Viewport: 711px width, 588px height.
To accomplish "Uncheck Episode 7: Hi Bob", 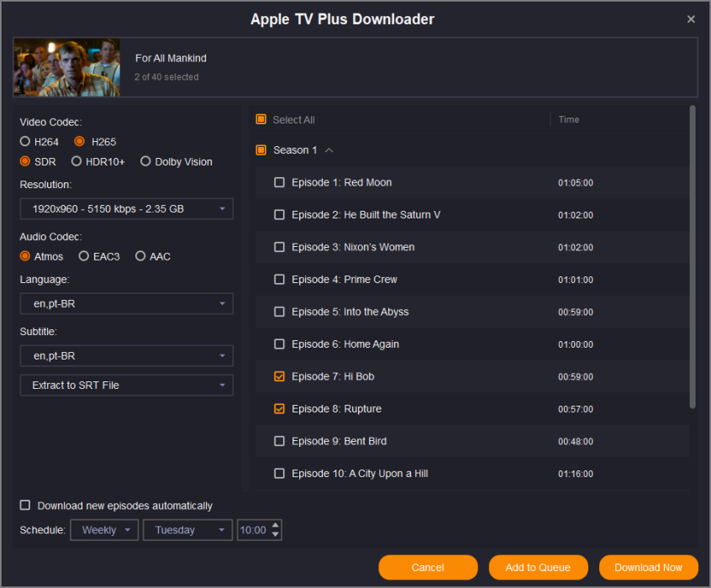I will coord(280,377).
